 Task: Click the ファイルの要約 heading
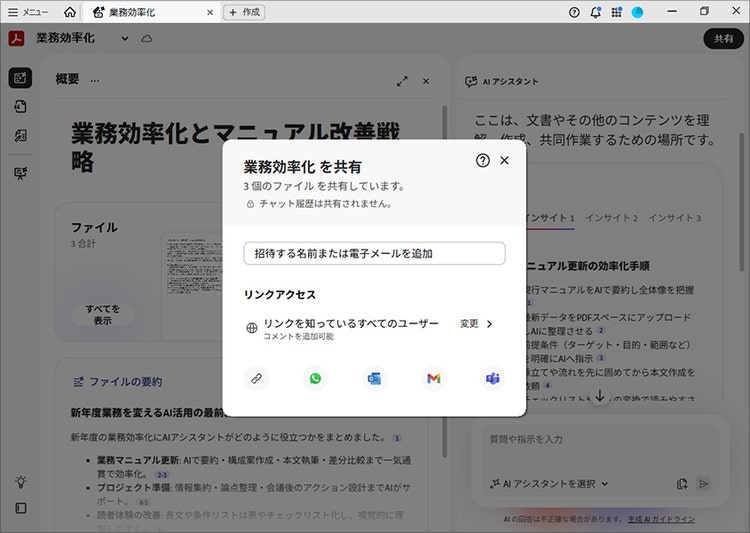point(125,382)
